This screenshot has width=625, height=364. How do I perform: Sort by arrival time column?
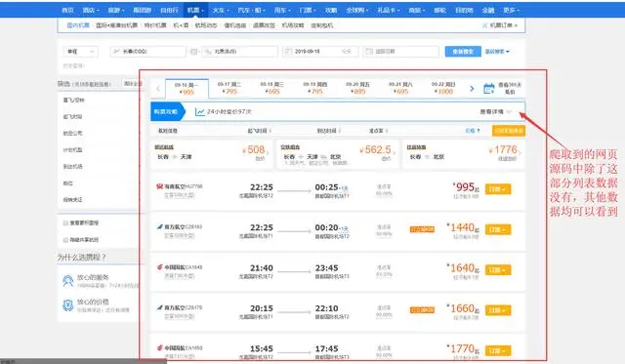329,131
